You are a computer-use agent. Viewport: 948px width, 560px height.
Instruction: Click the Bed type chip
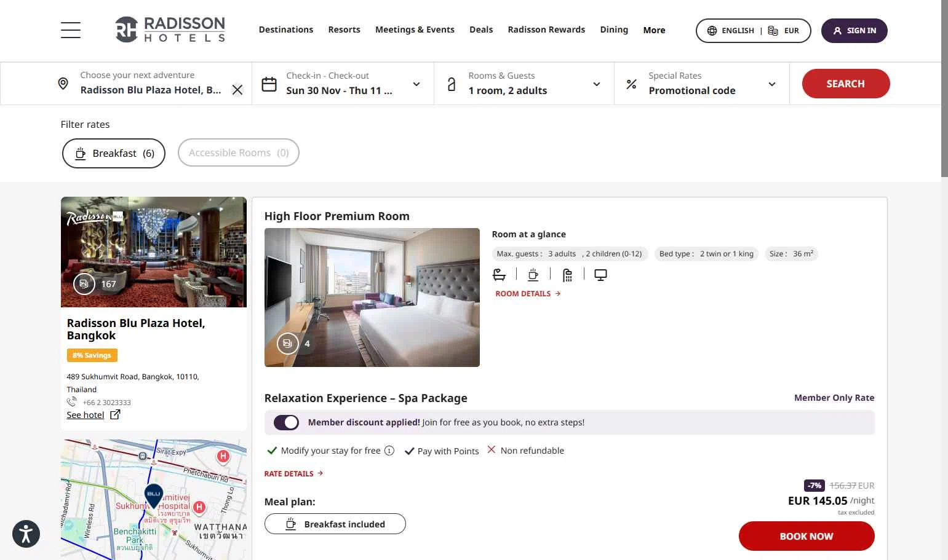(706, 254)
